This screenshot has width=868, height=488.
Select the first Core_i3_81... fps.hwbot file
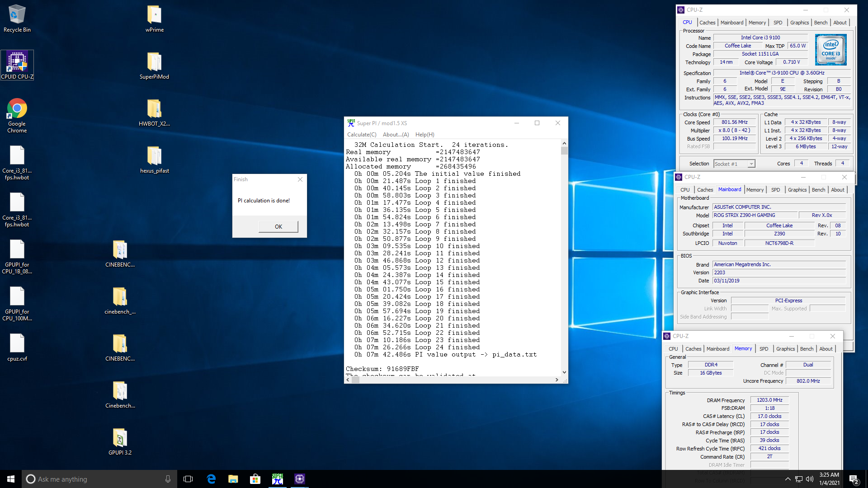17,163
